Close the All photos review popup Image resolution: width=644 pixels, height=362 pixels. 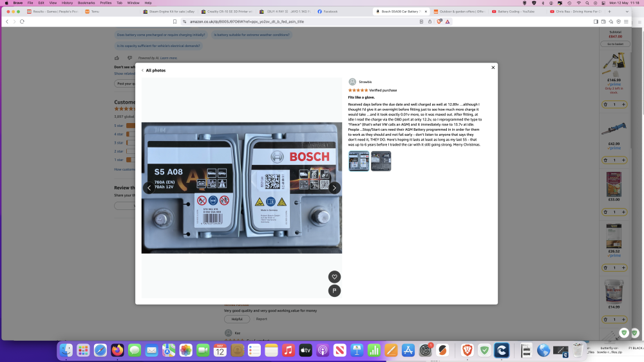[x=493, y=68]
